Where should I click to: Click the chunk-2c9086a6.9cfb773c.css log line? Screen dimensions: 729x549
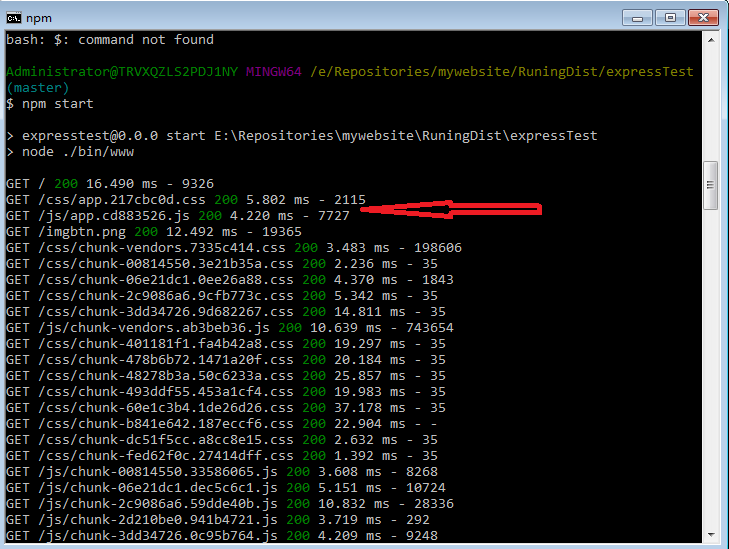pyautogui.click(x=222, y=296)
